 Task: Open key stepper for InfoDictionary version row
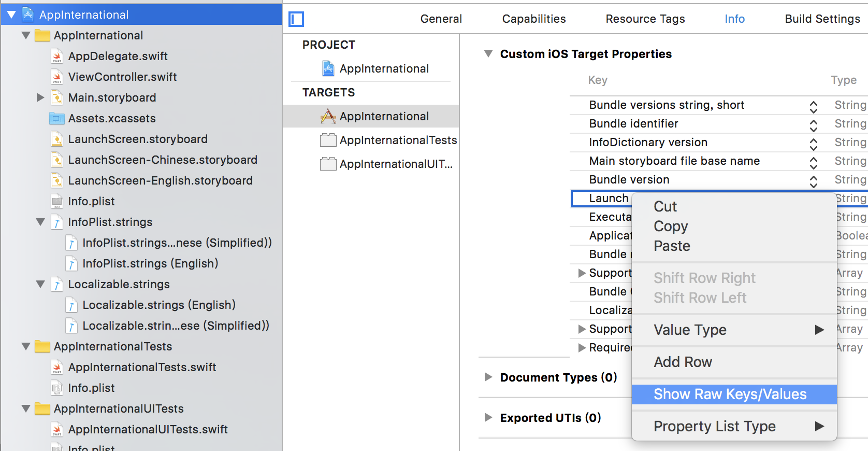814,144
